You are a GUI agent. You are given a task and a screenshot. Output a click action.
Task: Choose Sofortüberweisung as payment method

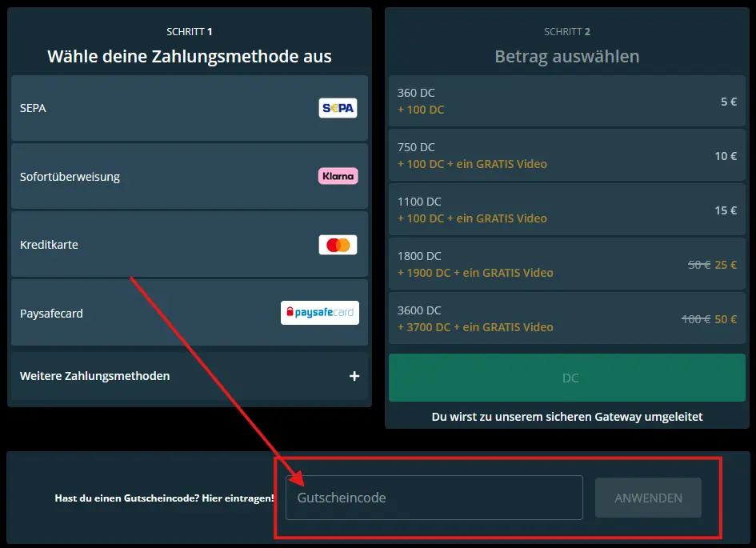[160, 177]
